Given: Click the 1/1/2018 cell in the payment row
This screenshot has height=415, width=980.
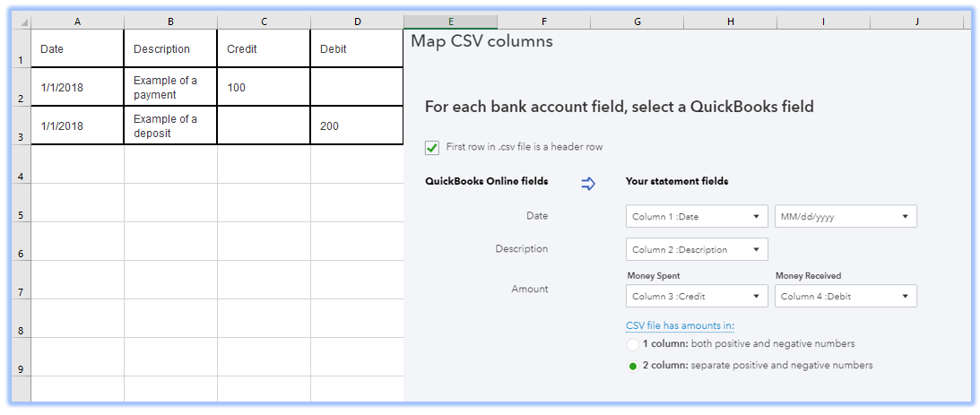Looking at the screenshot, I should [77, 88].
